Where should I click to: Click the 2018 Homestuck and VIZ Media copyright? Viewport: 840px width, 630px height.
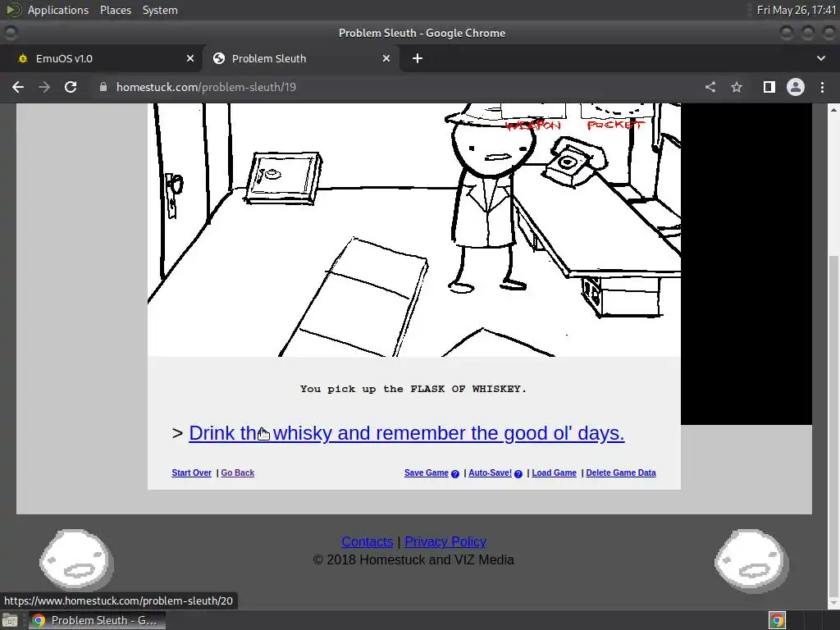click(413, 559)
